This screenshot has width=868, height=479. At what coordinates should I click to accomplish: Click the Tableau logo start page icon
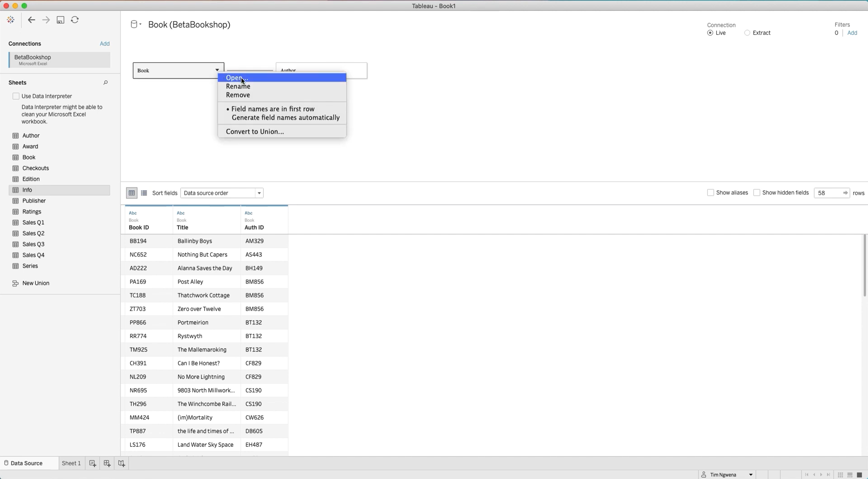[11, 20]
